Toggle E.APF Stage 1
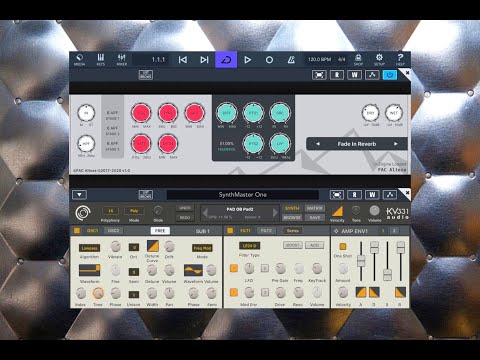This screenshot has width=480, height=360. pyautogui.click(x=112, y=115)
